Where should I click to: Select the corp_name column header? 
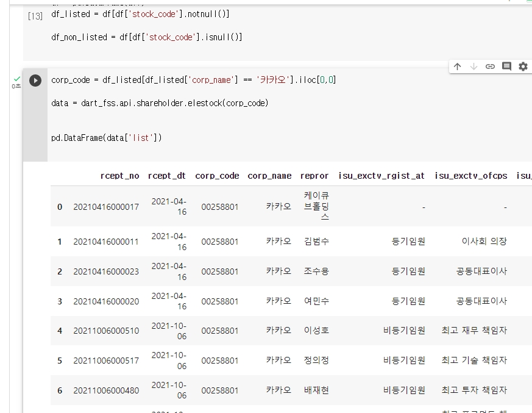[269, 176]
